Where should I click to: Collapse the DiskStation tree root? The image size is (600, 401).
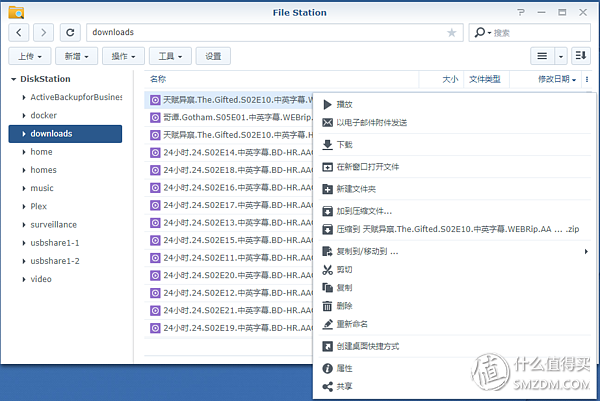click(x=13, y=79)
